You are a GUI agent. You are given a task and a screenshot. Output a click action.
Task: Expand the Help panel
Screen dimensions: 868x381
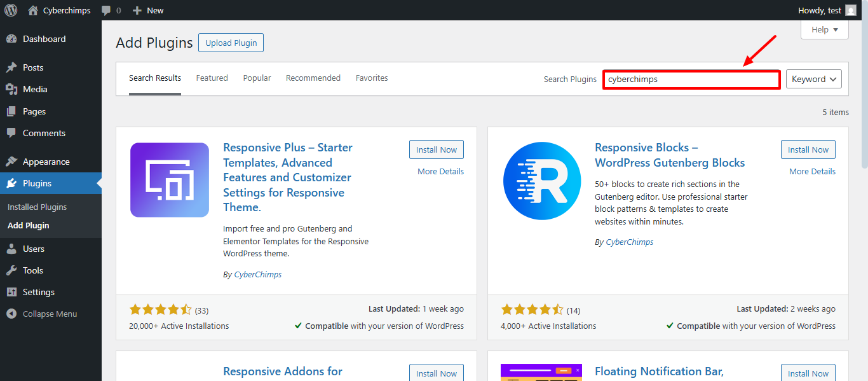pyautogui.click(x=825, y=29)
